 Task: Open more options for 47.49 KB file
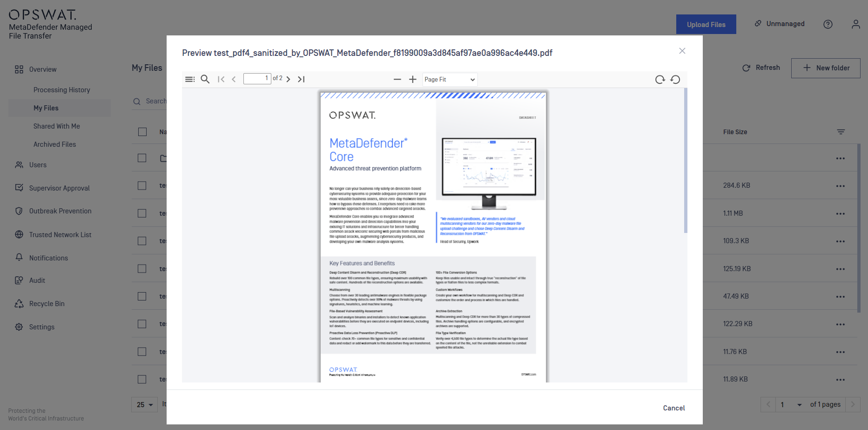tap(841, 297)
